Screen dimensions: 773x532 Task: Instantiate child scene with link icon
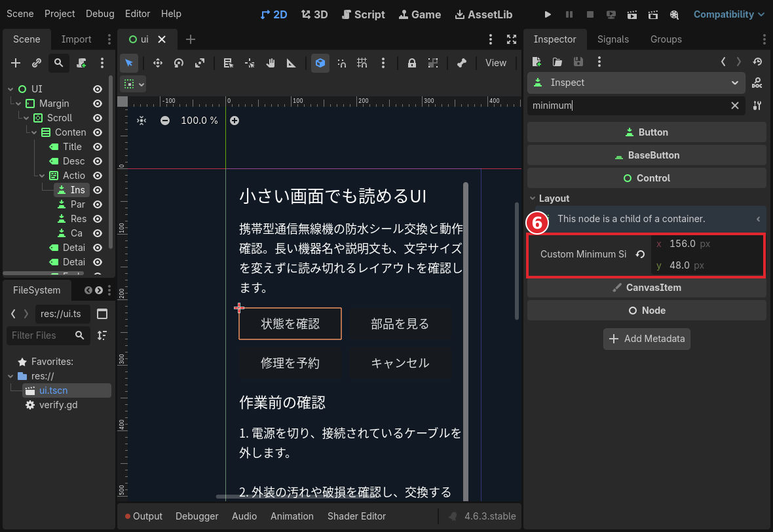[37, 63]
